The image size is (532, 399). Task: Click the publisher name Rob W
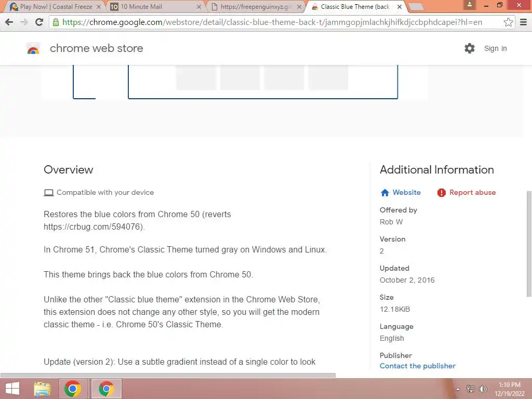click(x=391, y=222)
